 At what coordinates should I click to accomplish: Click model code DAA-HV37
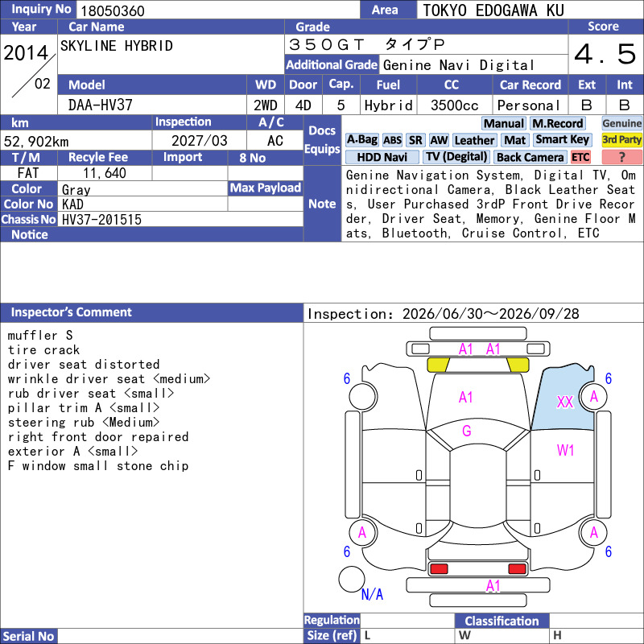(100, 105)
